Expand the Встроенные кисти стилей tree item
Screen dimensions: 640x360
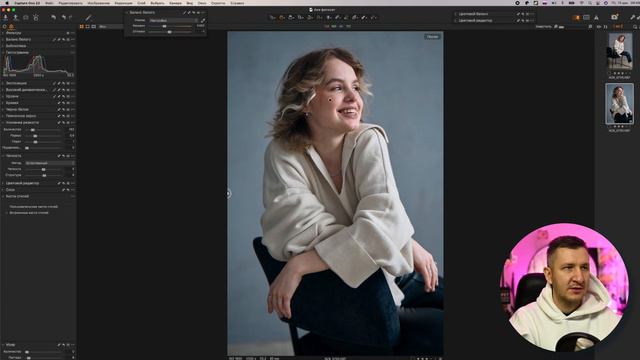(x=7, y=213)
